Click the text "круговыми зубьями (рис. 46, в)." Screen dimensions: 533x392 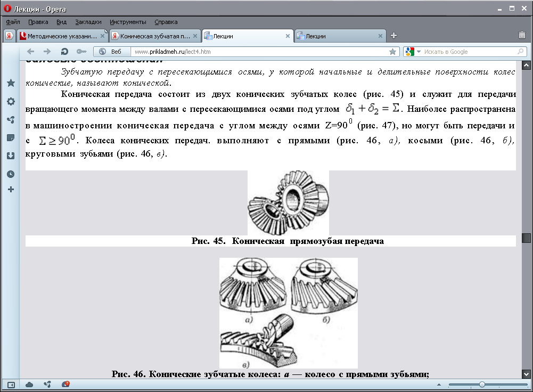(96, 154)
